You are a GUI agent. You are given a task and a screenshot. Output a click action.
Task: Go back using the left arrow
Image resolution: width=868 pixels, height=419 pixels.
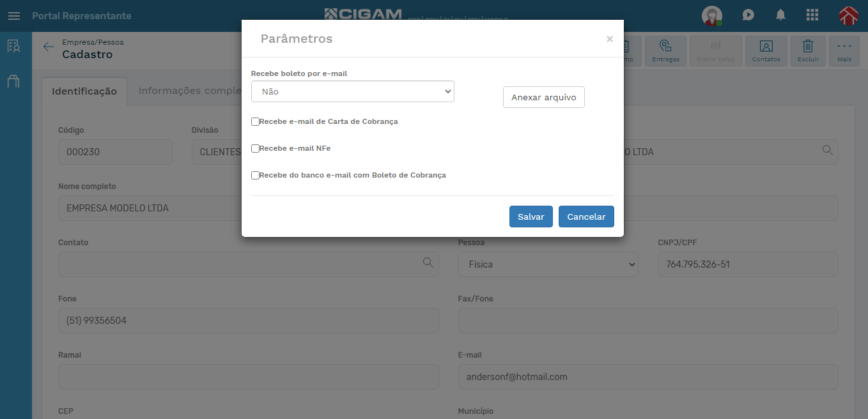pyautogui.click(x=48, y=47)
